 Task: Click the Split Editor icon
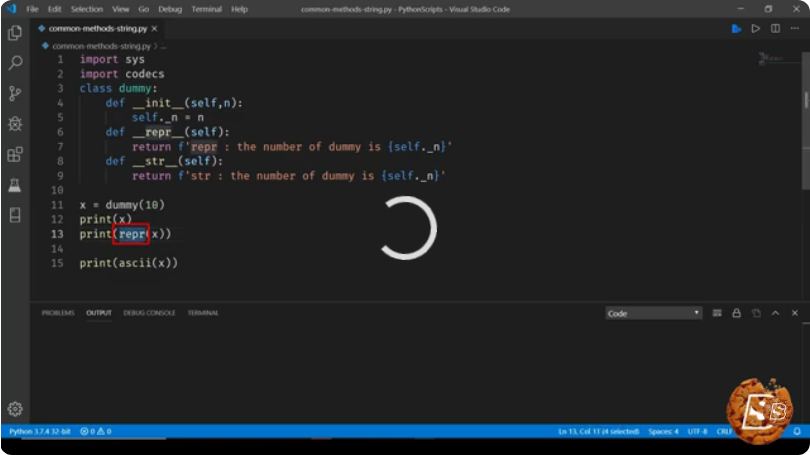[x=775, y=29]
